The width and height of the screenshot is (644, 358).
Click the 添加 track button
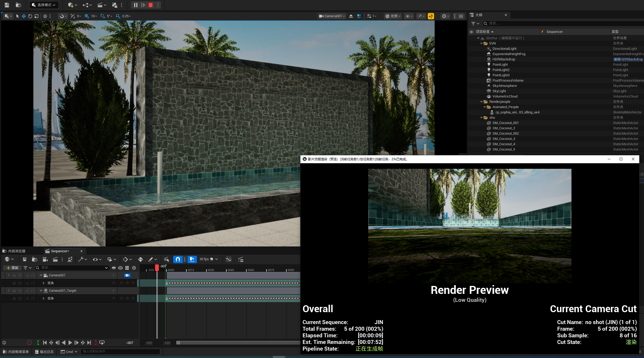click(x=12, y=268)
